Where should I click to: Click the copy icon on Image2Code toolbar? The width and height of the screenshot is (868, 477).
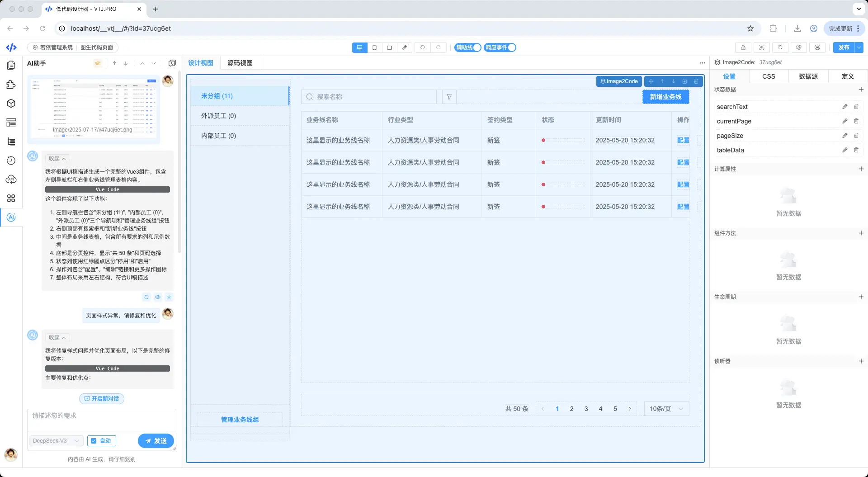coord(685,81)
